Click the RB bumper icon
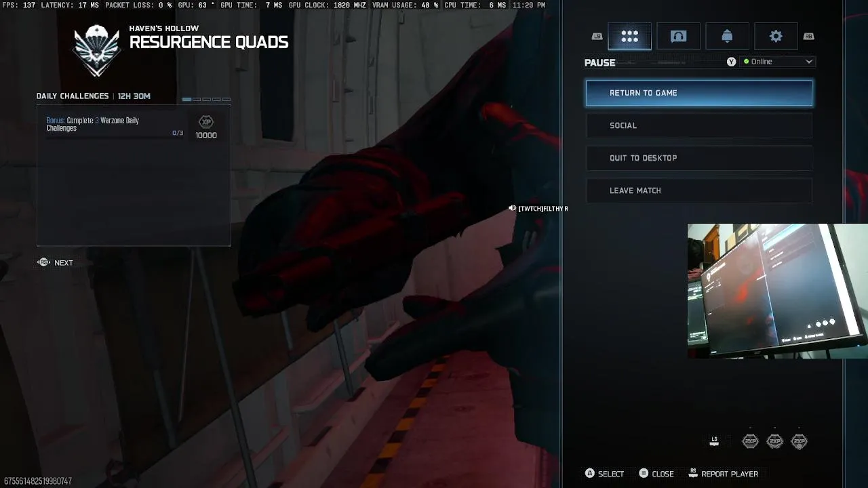 [808, 37]
